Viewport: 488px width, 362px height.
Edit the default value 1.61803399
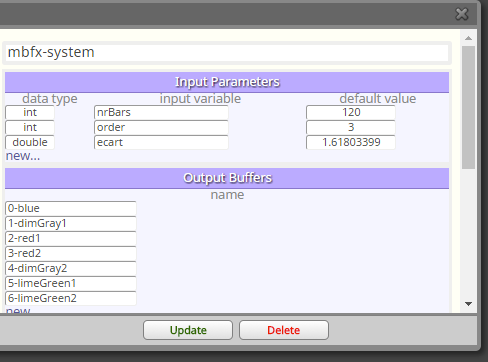[351, 142]
